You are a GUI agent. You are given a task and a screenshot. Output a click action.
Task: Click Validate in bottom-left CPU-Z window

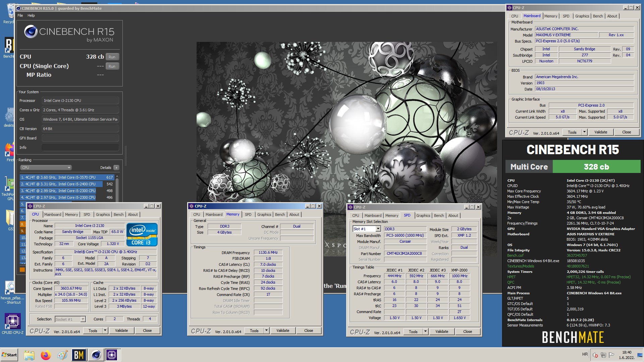(x=121, y=330)
